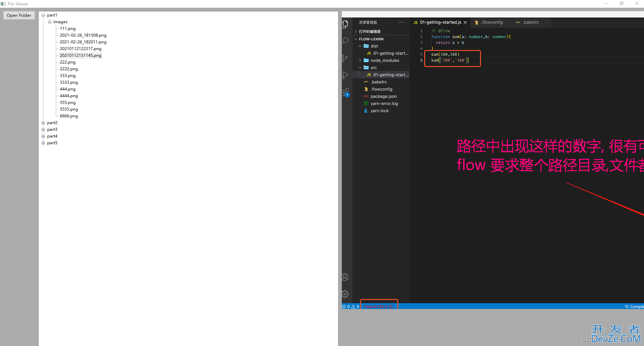Select the part5 folder label
The height and width of the screenshot is (346, 644).
point(52,143)
